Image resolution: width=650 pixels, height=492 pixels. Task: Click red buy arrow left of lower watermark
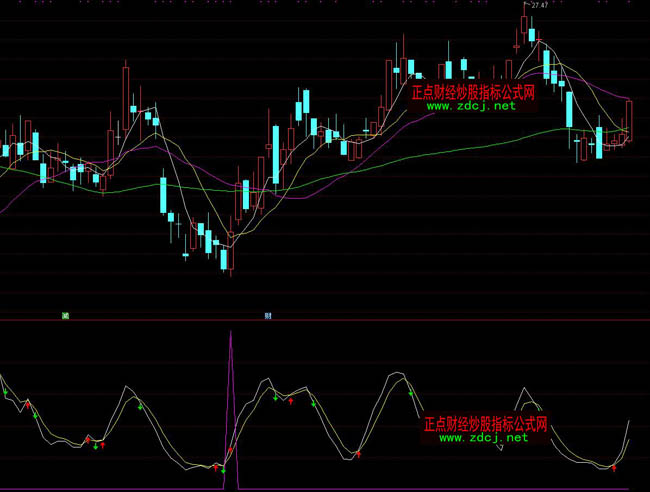tap(356, 452)
